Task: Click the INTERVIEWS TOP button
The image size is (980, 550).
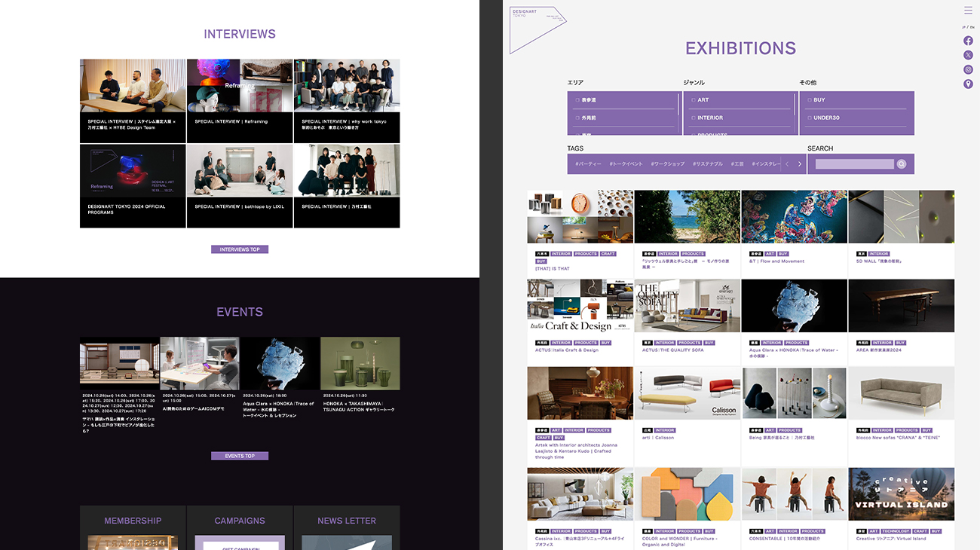Action: coord(240,249)
